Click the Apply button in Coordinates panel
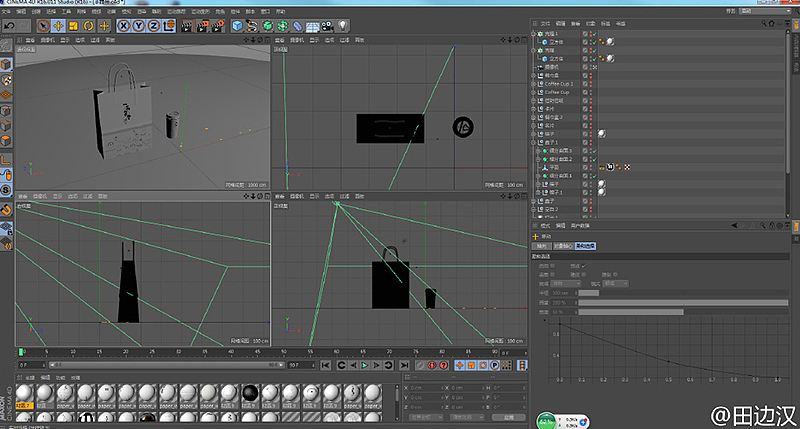The width and height of the screenshot is (800, 429). [x=509, y=417]
